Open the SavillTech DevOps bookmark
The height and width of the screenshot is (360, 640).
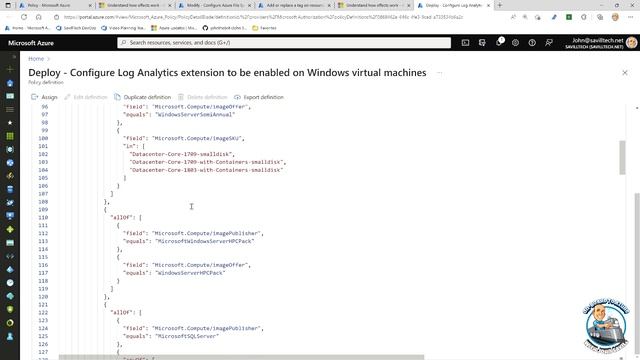click(76, 28)
